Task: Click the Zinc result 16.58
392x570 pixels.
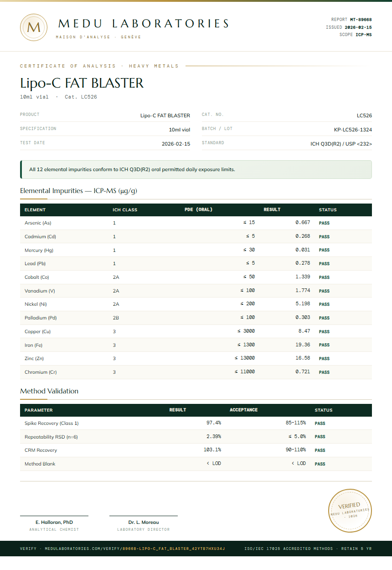Action: pos(303,358)
